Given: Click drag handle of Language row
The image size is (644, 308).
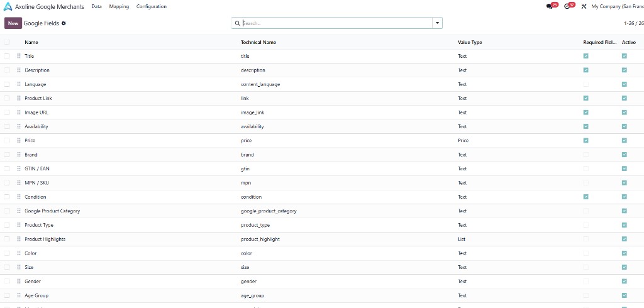Looking at the screenshot, I should tap(19, 84).
